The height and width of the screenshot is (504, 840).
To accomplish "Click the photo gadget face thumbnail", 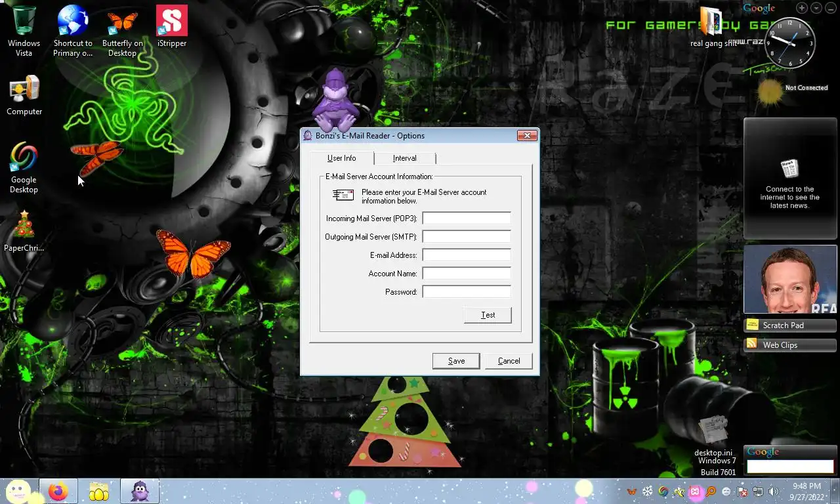I will click(790, 280).
